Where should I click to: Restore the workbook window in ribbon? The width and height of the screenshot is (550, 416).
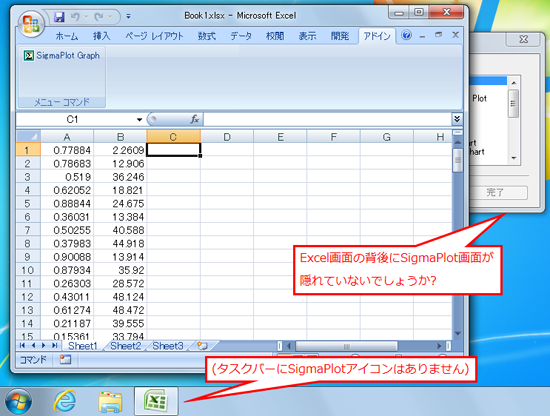[438, 35]
